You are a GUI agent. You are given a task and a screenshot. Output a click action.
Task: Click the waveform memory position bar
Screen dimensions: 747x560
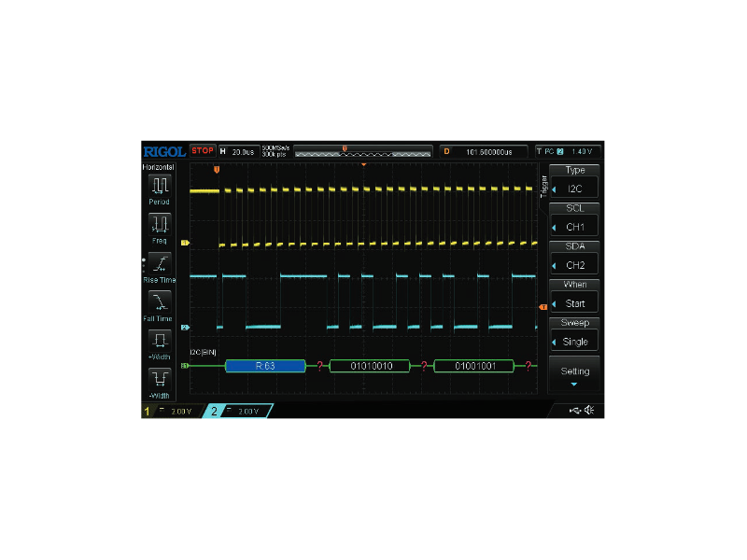[x=362, y=150]
